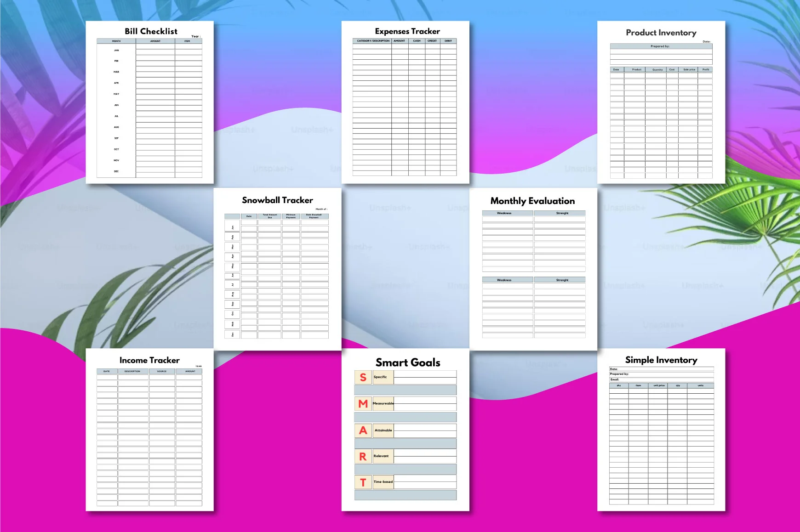Click the Attainable label in Smart Goals
This screenshot has height=532, width=800.
[x=383, y=430]
